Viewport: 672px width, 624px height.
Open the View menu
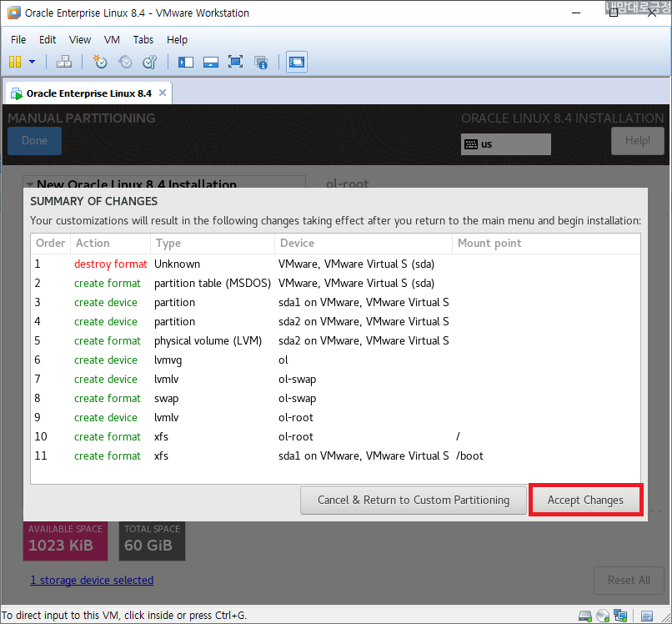(80, 39)
